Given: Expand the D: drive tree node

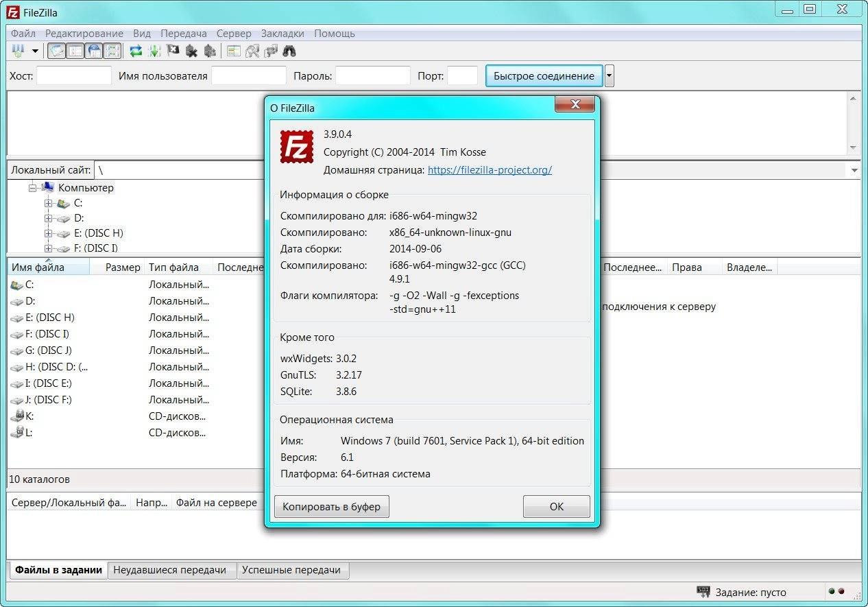Looking at the screenshot, I should tap(48, 218).
